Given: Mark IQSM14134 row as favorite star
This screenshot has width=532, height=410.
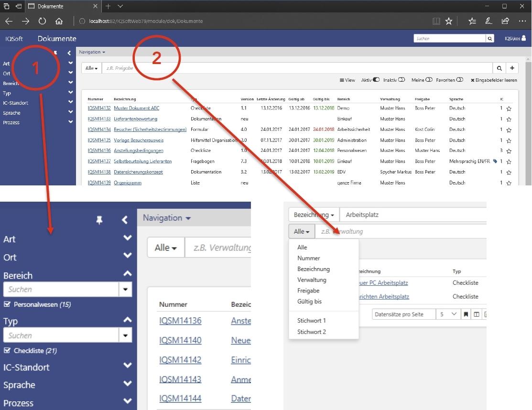Looking at the screenshot, I should 509,130.
